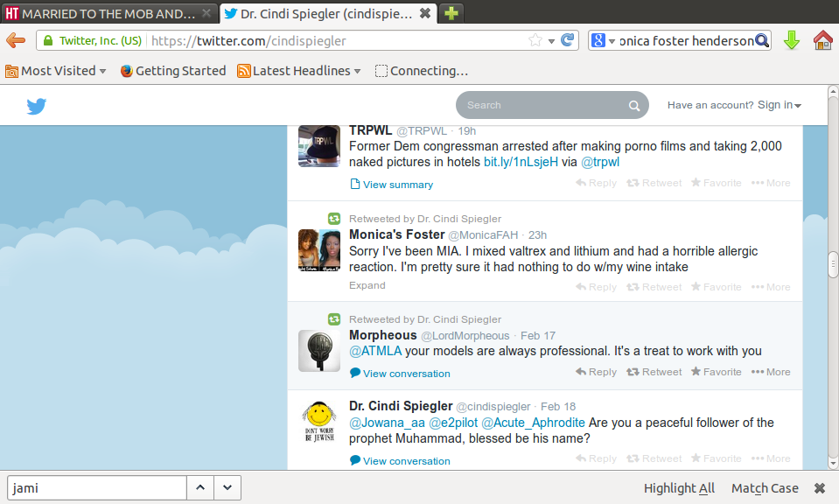Open Monica's Foster avatar thumbnail
Viewport: 839px width, 504px height.
coord(319,250)
